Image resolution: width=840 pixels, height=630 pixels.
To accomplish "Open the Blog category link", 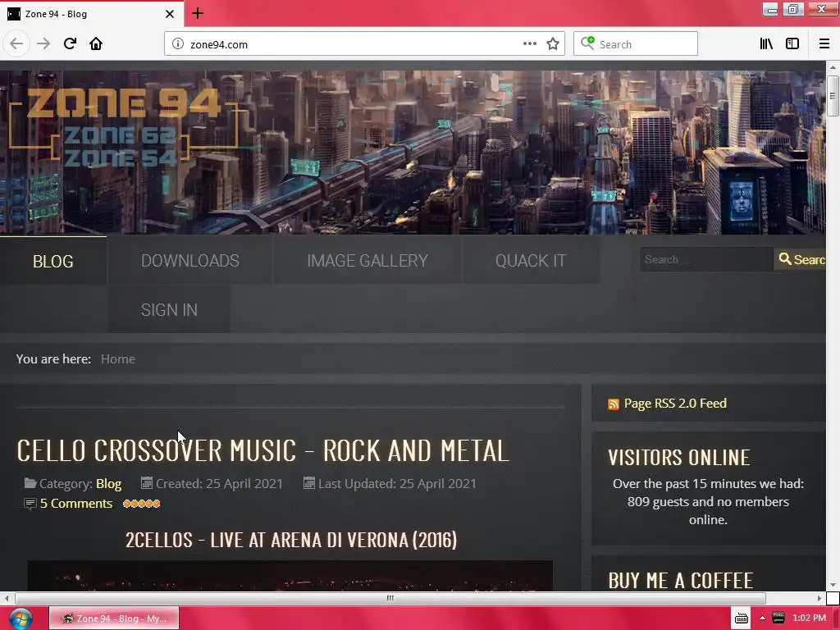I will click(109, 484).
